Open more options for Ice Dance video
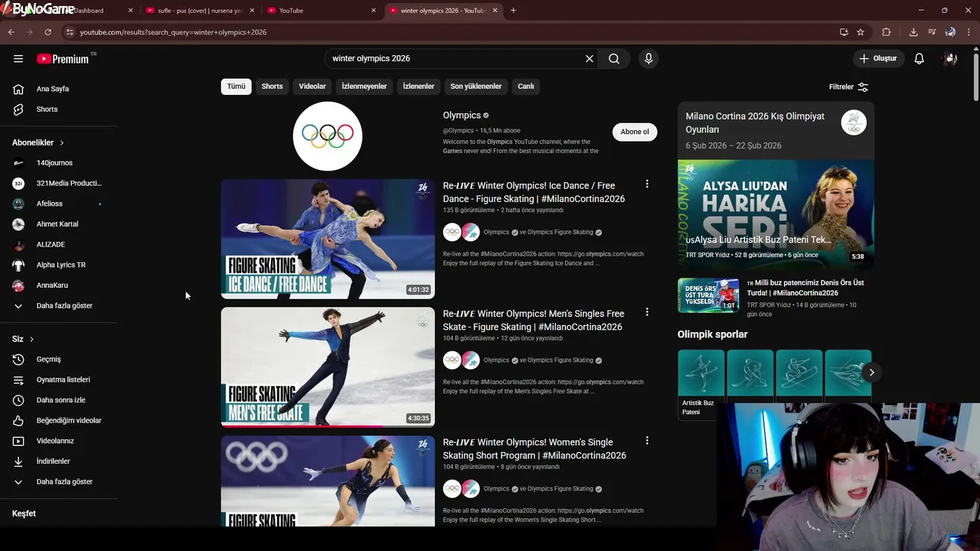Screen dimensions: 980x551 (x=647, y=184)
